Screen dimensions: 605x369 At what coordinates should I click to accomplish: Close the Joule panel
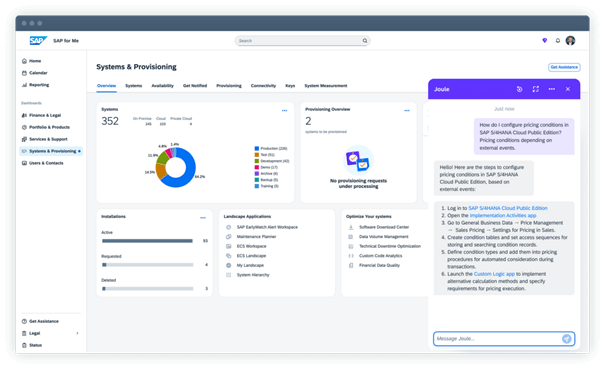pyautogui.click(x=568, y=89)
